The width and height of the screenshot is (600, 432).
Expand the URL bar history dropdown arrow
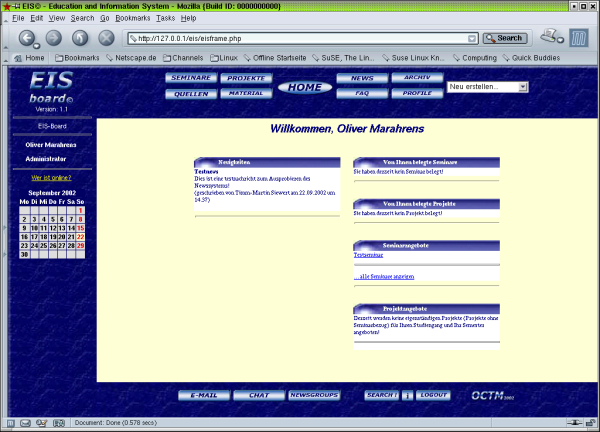470,38
